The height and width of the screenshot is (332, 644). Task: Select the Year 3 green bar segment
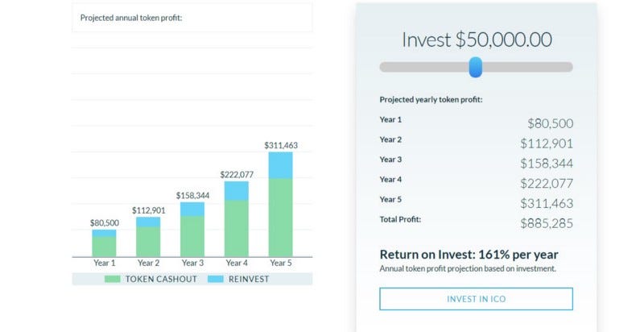[192, 236]
